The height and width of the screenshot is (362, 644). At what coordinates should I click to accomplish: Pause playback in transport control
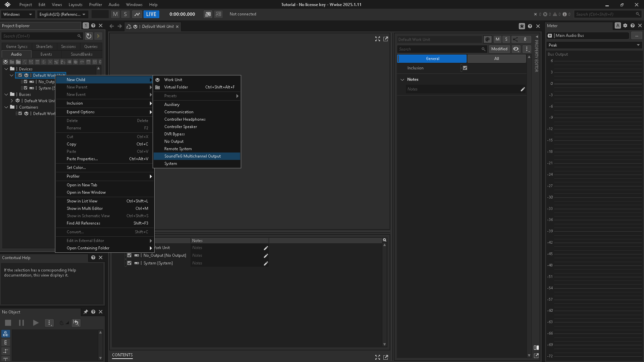point(21,323)
